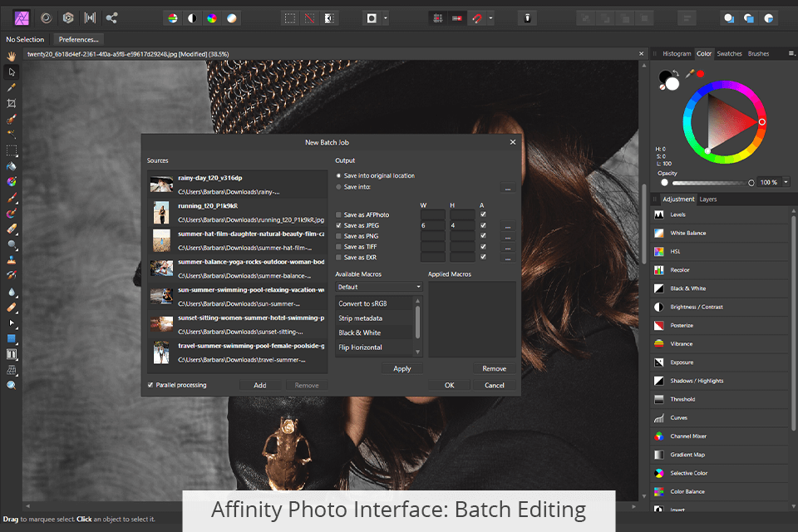Select the Save into radio option
Viewport: 798px width, 532px height.
[x=338, y=187]
